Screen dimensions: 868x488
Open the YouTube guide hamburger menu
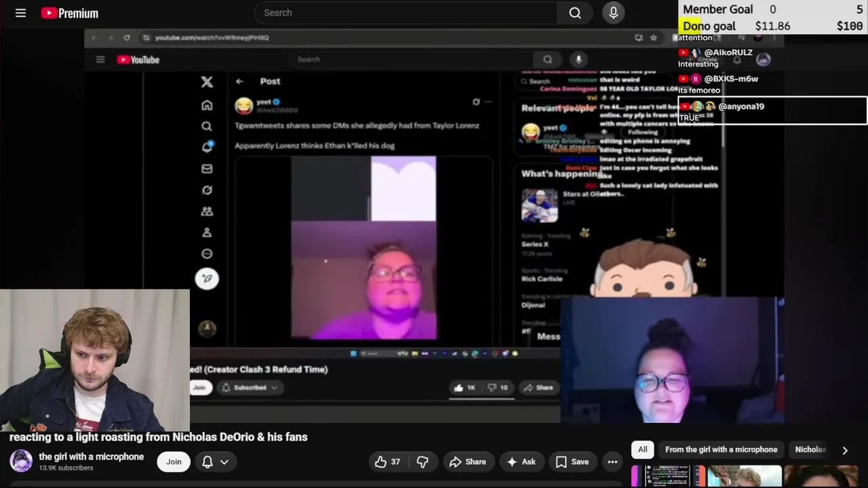(21, 13)
